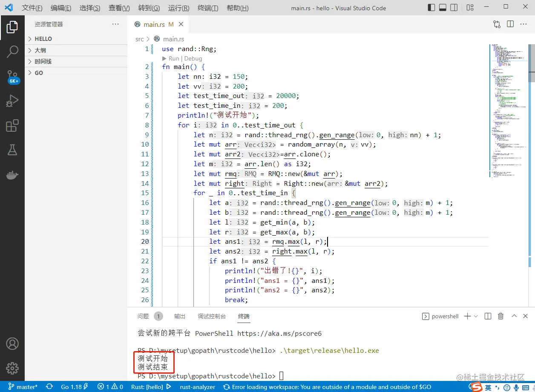The height and width of the screenshot is (392, 535).
Task: Click the errors and warnings indicator
Action: 110,387
